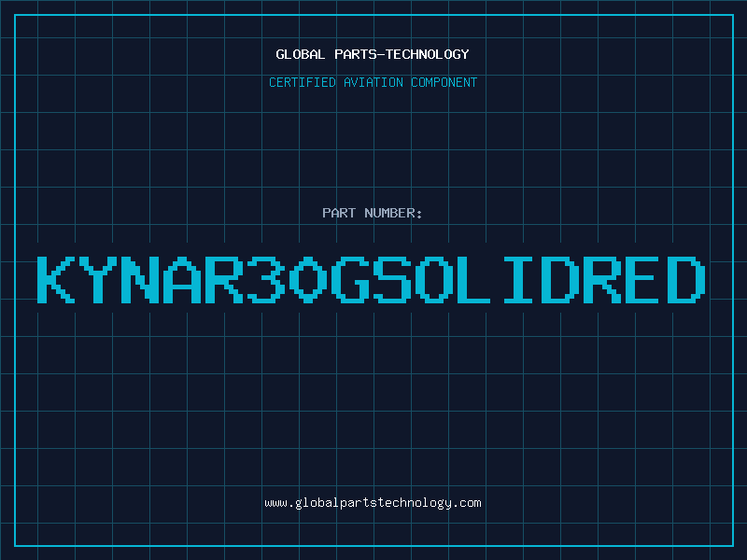Select the CERTIFIED AVIATION COMPONENT subtitle
Viewport: 747px width, 560px height.
[373, 82]
